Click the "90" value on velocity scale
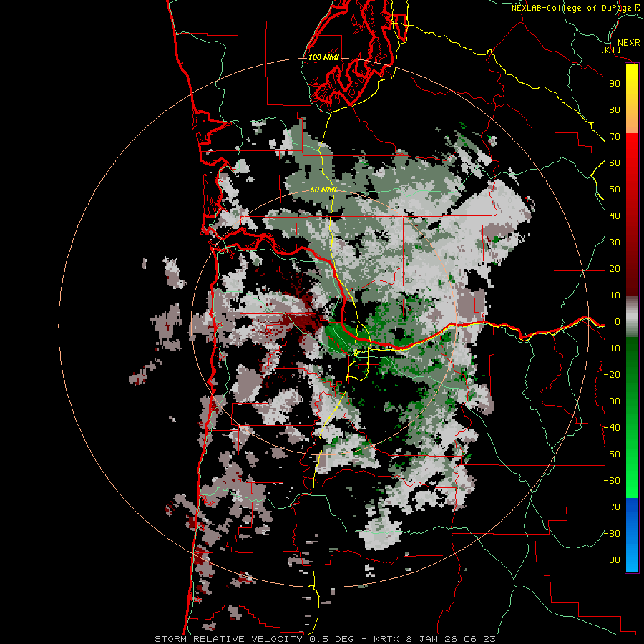 point(615,84)
